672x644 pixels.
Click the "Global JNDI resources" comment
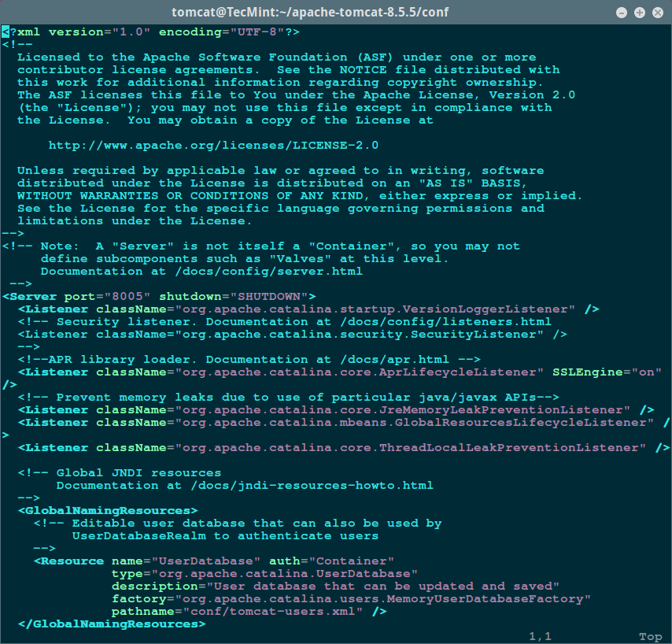pos(119,473)
